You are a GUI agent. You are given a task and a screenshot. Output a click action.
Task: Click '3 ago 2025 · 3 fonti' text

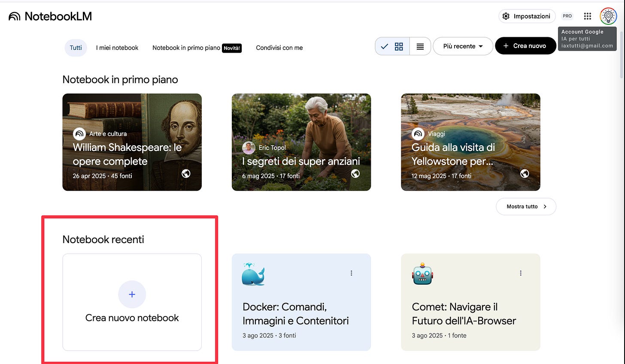[x=269, y=335]
